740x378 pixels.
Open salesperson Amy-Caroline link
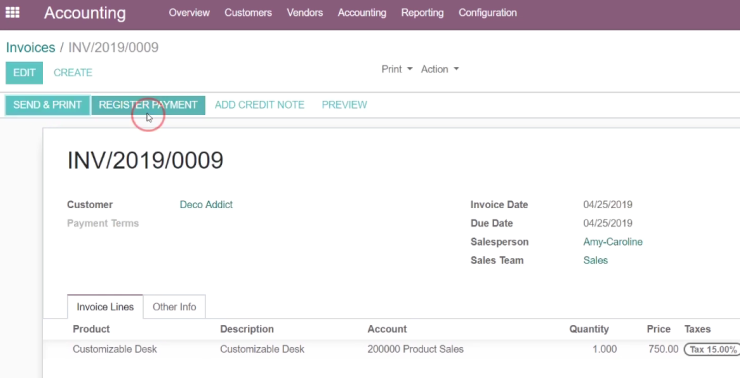pos(613,242)
